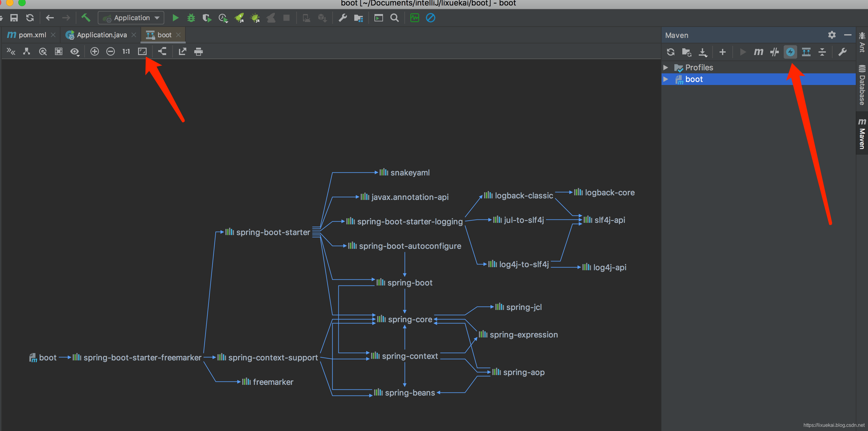Image resolution: width=868 pixels, height=431 pixels.
Task: Switch to the Application.java tab
Action: [x=101, y=35]
